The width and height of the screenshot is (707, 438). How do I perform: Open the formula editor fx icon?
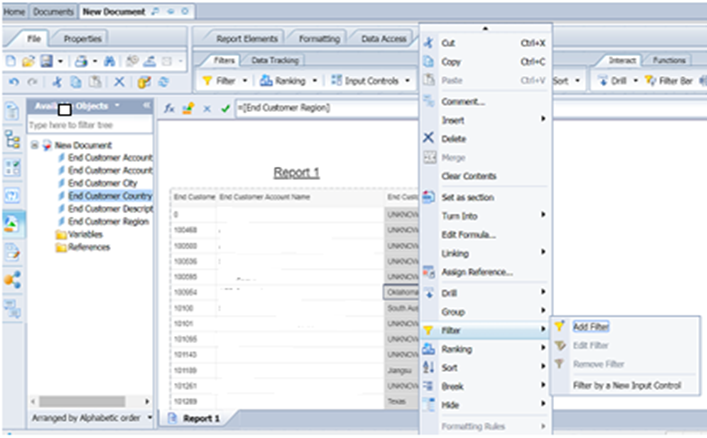point(169,107)
